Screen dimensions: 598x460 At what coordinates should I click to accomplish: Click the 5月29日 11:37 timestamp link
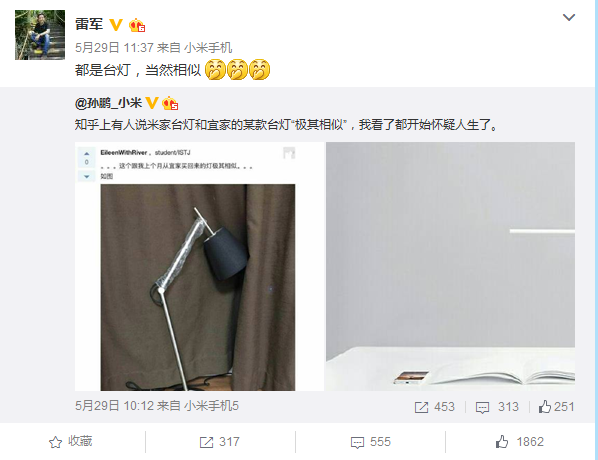[x=114, y=48]
